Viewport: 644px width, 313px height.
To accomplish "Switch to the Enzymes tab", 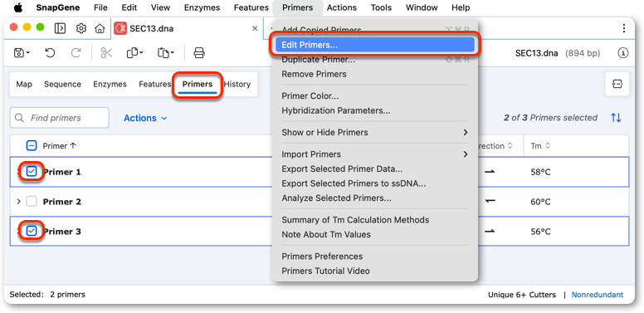I will pyautogui.click(x=110, y=84).
